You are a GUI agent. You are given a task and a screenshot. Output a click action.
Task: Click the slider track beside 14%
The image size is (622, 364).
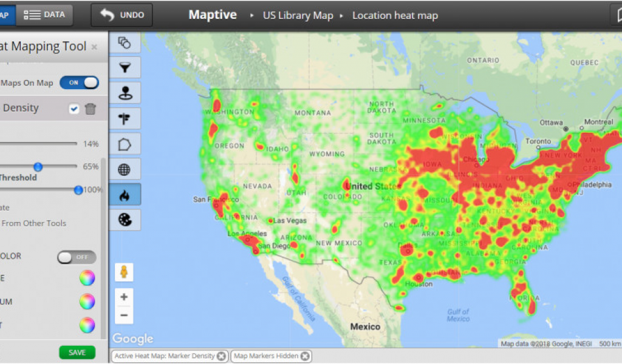point(38,143)
